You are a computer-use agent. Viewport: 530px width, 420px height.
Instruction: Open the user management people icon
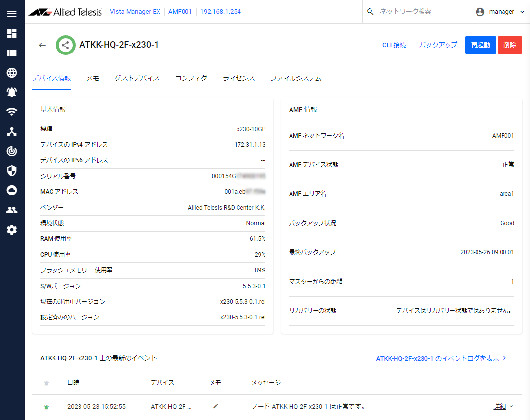(x=12, y=210)
